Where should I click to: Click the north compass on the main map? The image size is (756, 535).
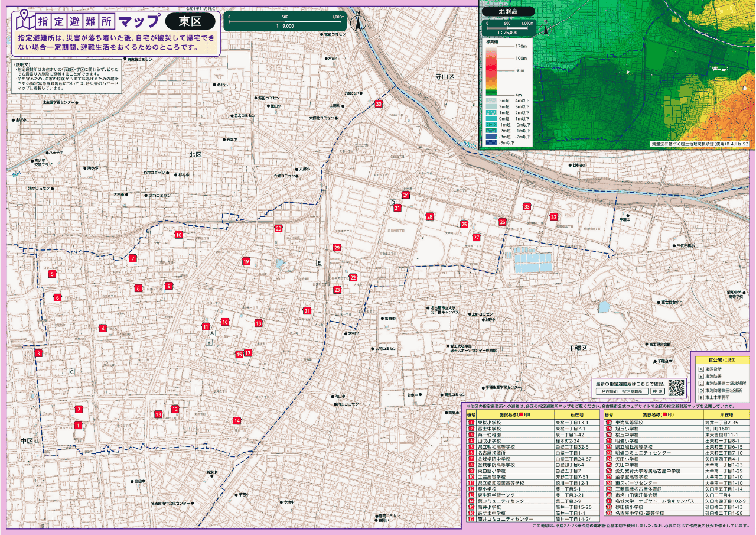click(x=358, y=24)
